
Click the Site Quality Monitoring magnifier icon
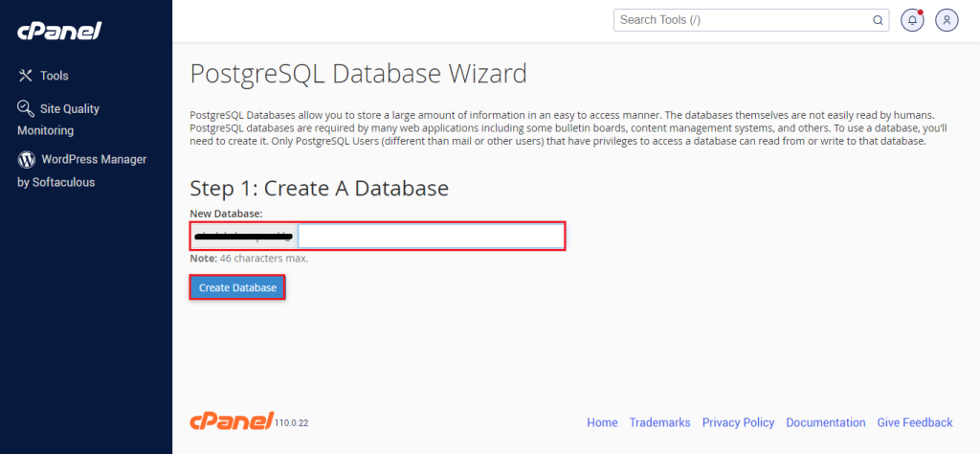tap(26, 108)
